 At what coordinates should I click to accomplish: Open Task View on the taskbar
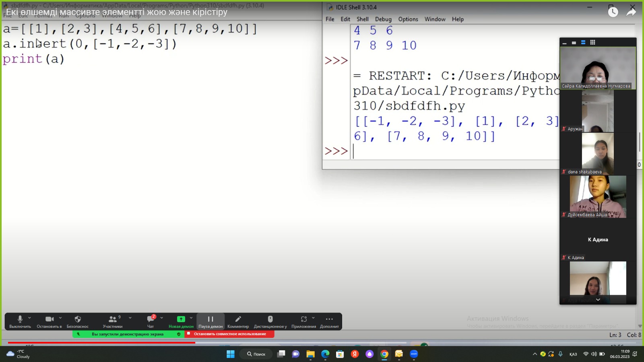click(281, 354)
